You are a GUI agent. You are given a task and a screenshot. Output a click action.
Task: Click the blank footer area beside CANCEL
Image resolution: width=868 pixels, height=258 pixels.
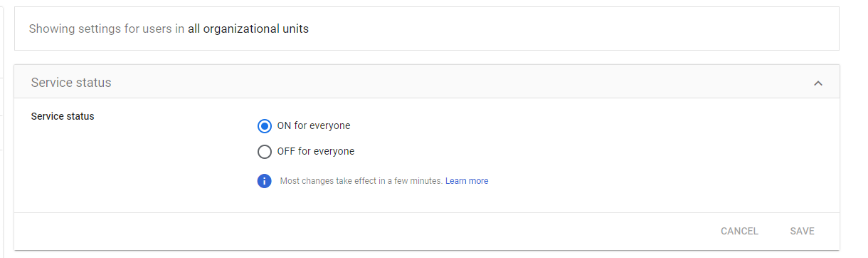tap(356, 232)
